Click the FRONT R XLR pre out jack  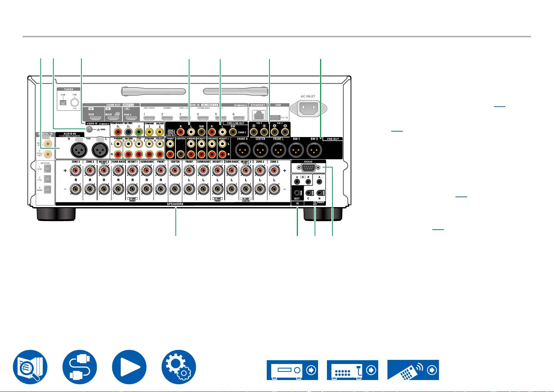(x=243, y=150)
